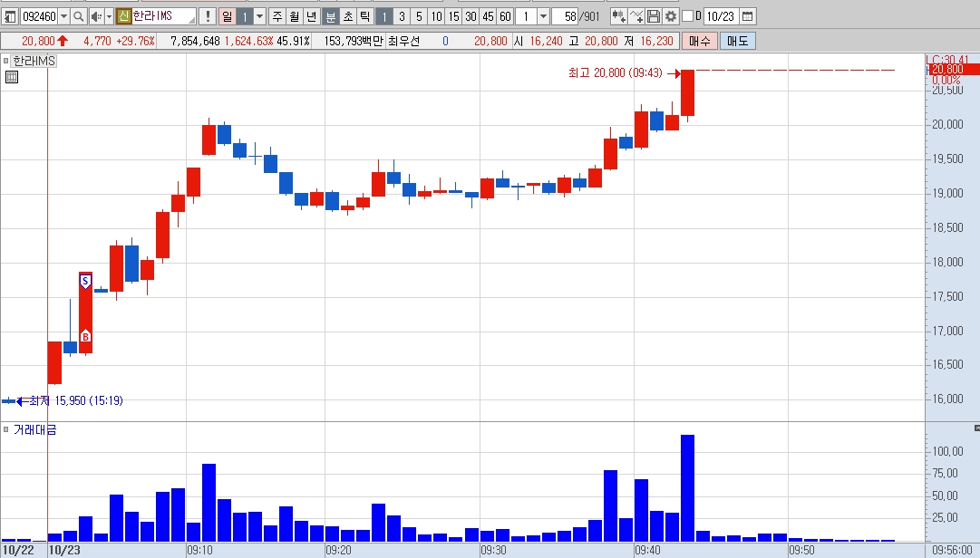Toggle the D checkbox beside the date
980x558 pixels.
click(x=687, y=16)
